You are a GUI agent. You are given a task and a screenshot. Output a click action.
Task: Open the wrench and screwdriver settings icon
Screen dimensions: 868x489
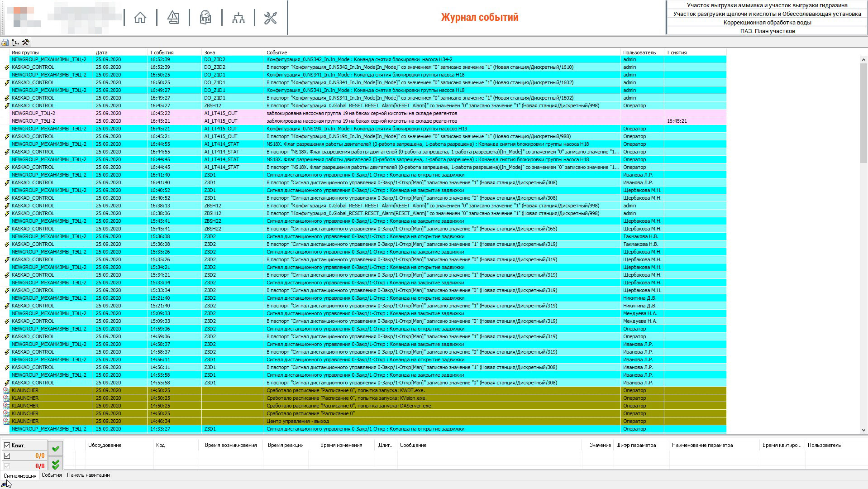[x=271, y=18]
